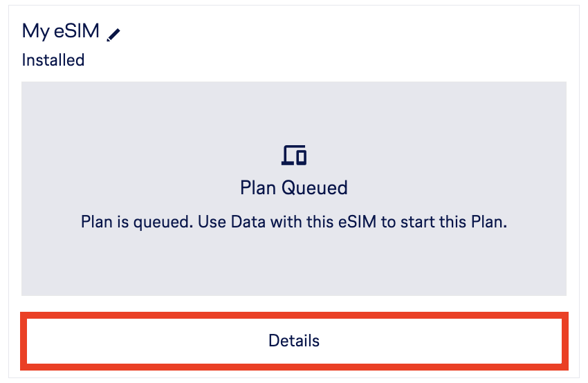Click the Installed text under My eSIM

[53, 60]
